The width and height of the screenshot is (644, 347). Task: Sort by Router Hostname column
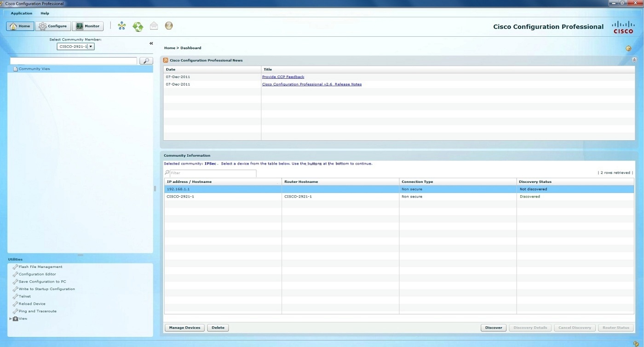(340, 182)
